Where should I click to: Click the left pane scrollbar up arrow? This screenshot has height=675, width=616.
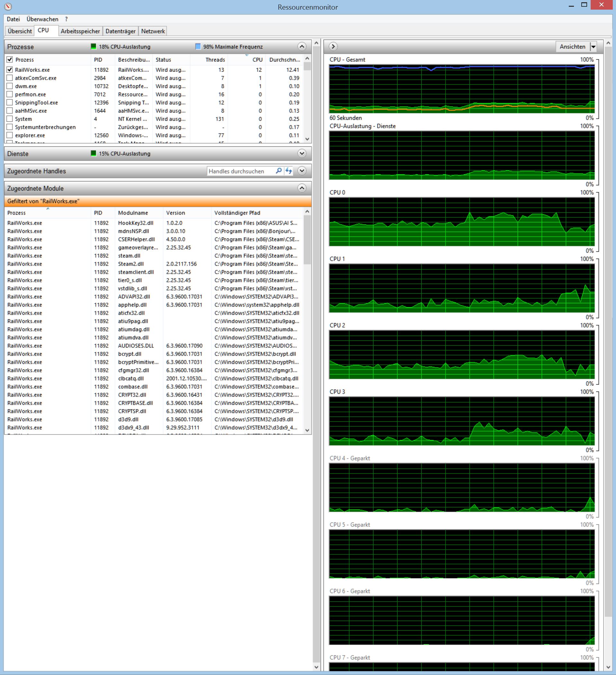coord(316,43)
